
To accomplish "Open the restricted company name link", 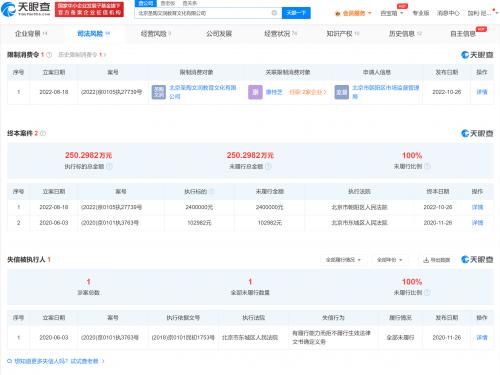I will pyautogui.click(x=203, y=92).
